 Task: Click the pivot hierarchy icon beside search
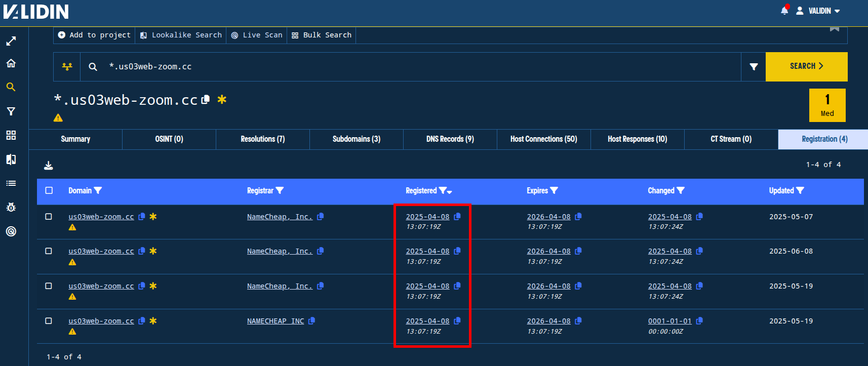(67, 66)
